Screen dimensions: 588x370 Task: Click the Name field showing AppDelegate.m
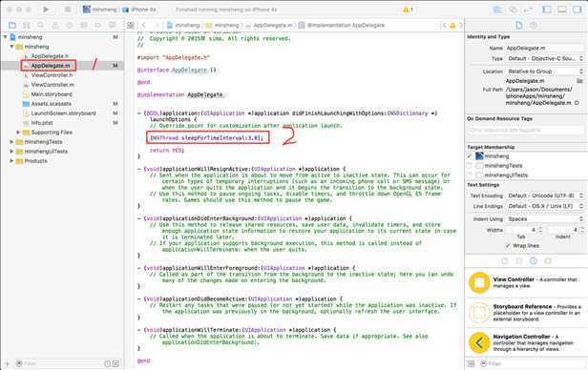point(545,48)
